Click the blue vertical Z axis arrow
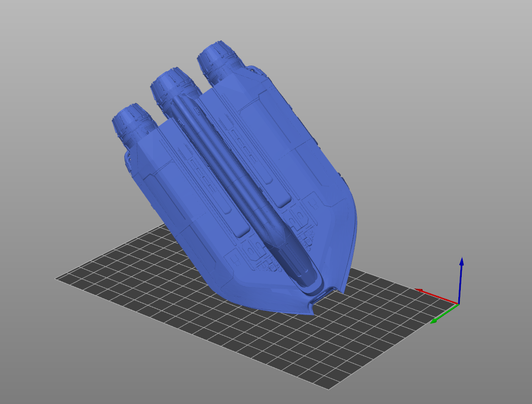 [x=460, y=280]
